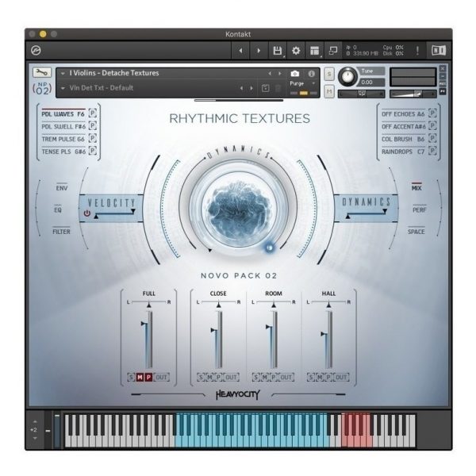This screenshot has height=476, width=476.
Task: Click the Native Instruments NI logo
Action: point(439,51)
